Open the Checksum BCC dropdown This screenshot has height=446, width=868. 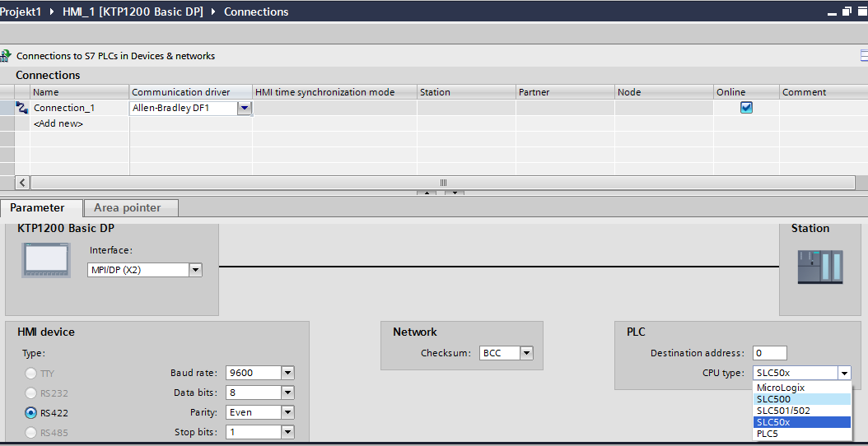526,352
